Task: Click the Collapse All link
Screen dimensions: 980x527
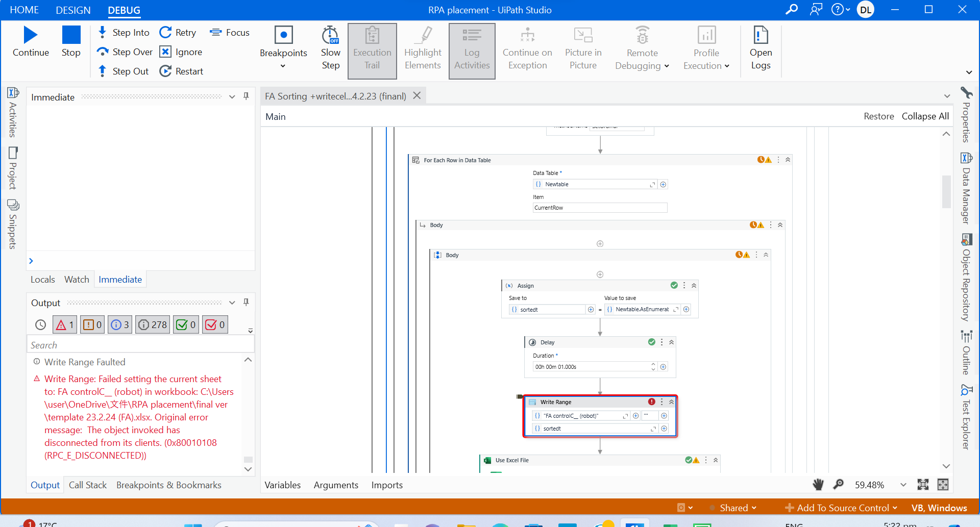Action: [925, 116]
